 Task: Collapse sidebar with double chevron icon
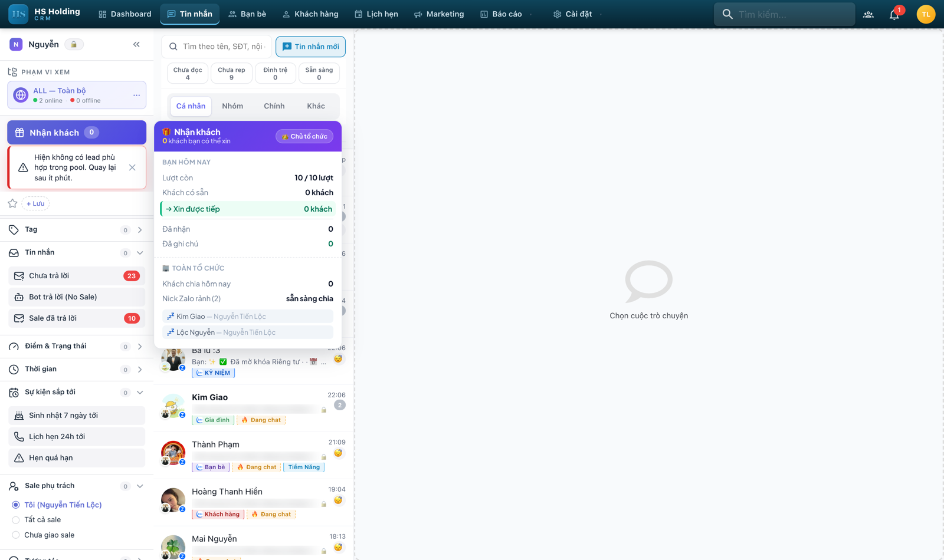136,44
